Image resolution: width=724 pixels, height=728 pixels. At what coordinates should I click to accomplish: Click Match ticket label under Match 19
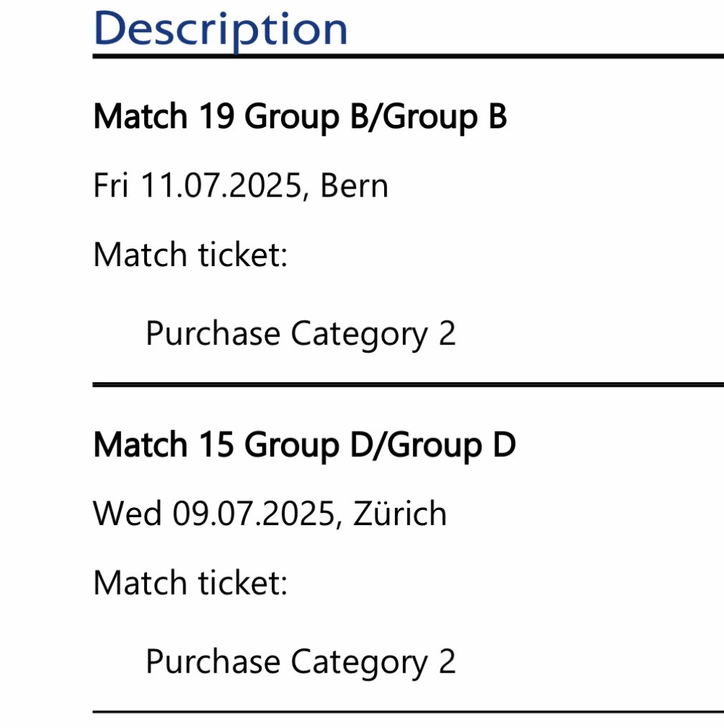click(x=190, y=255)
